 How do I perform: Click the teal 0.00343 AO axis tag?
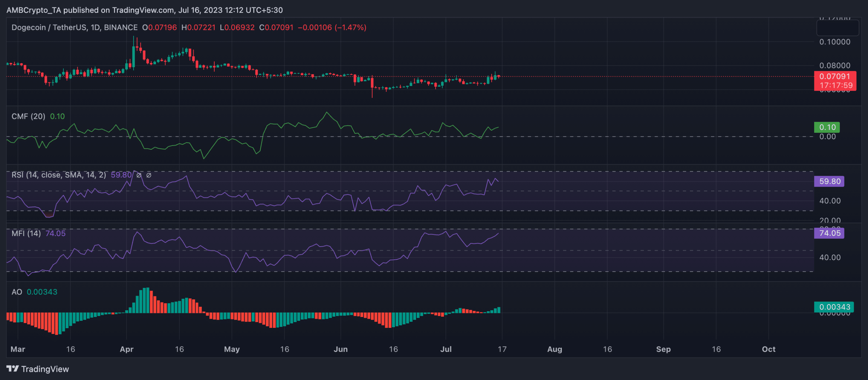(834, 307)
